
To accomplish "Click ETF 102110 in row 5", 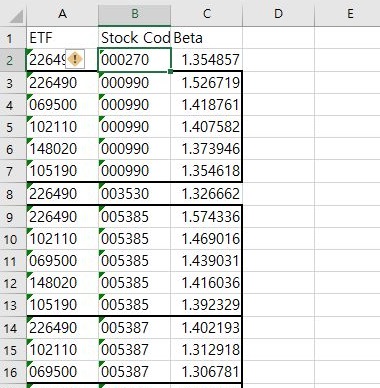I will click(62, 127).
